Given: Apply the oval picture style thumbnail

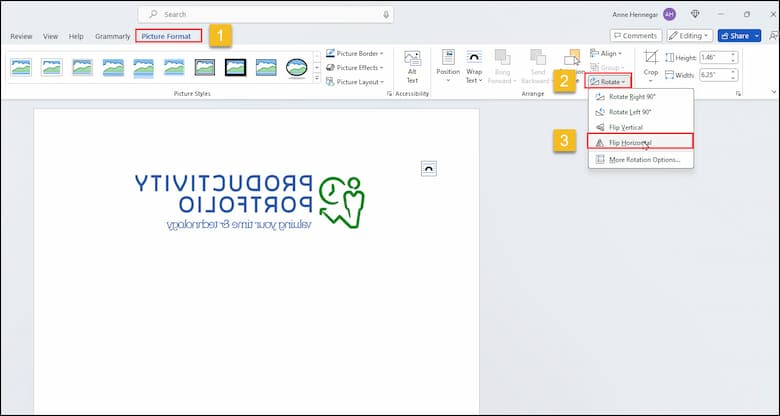Looking at the screenshot, I should click(x=296, y=67).
